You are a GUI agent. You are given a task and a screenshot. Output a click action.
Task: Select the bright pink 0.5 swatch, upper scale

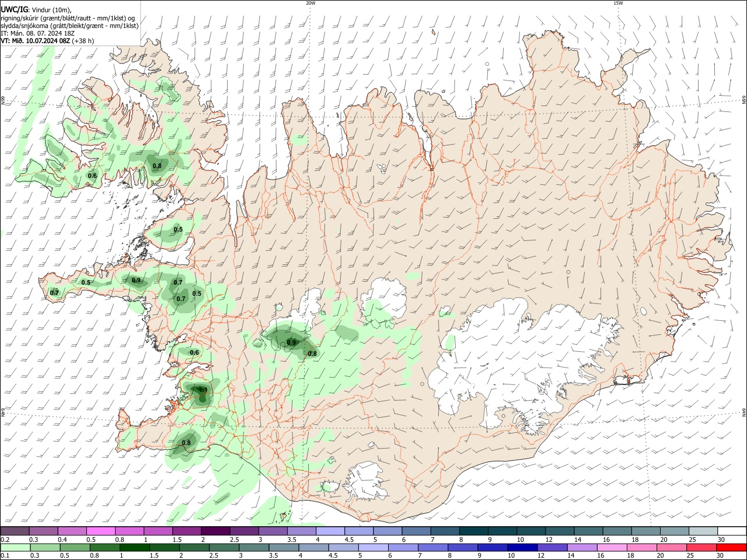pos(101,531)
